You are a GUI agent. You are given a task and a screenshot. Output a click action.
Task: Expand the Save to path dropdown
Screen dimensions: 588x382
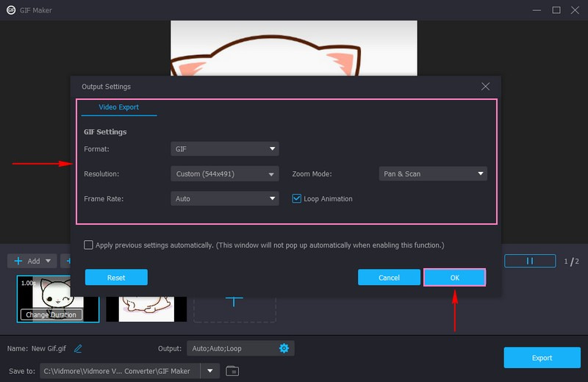212,371
